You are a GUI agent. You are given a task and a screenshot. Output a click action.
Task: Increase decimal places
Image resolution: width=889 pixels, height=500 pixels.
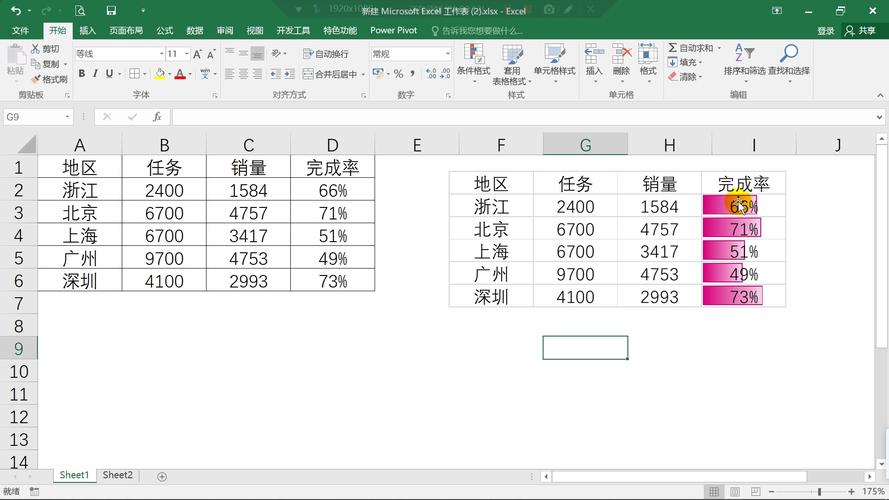pos(431,74)
